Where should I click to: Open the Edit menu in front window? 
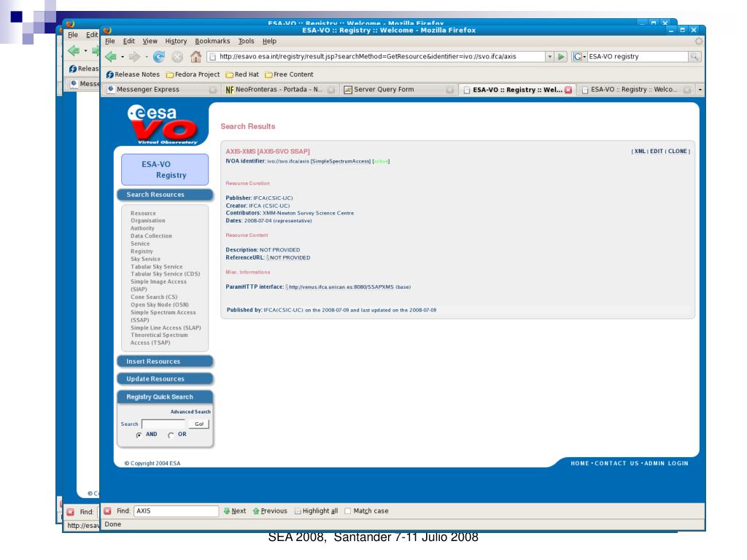(128, 42)
